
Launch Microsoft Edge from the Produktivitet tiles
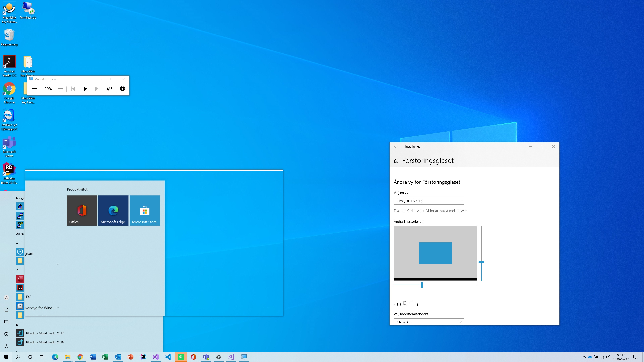click(113, 210)
